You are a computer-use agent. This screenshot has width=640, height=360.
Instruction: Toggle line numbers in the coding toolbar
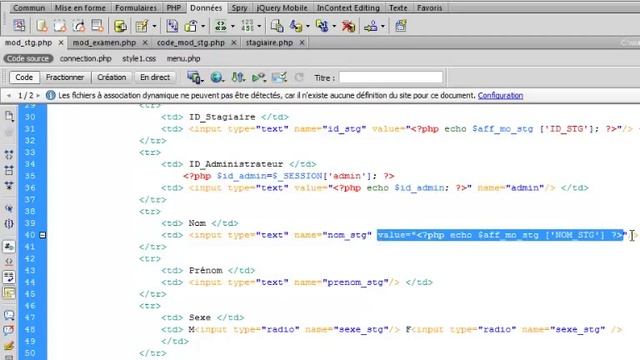pyautogui.click(x=9, y=247)
